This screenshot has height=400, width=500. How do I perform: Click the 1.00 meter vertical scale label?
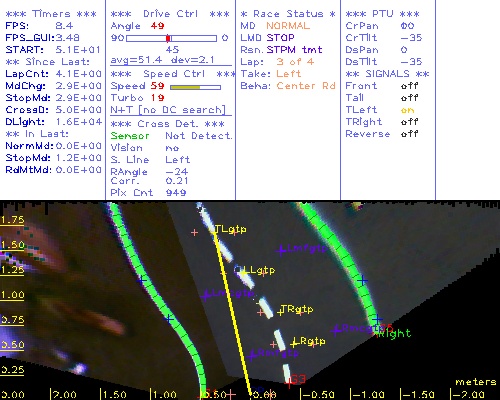[12, 295]
